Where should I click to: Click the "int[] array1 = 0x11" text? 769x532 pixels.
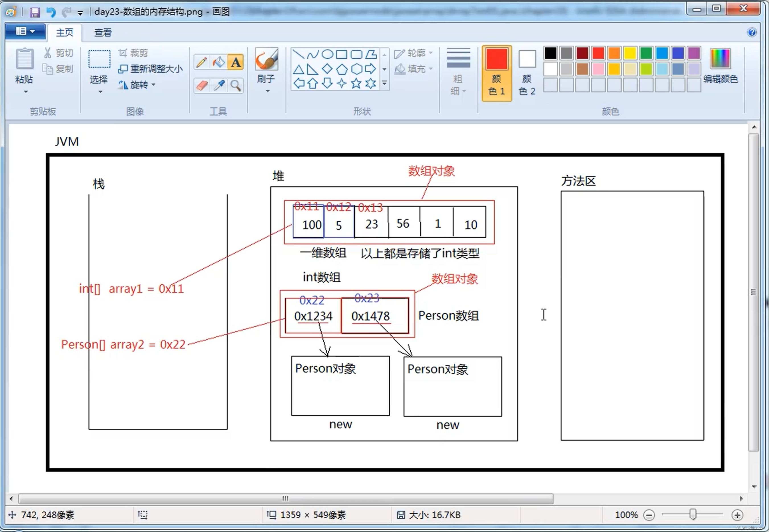click(x=131, y=288)
